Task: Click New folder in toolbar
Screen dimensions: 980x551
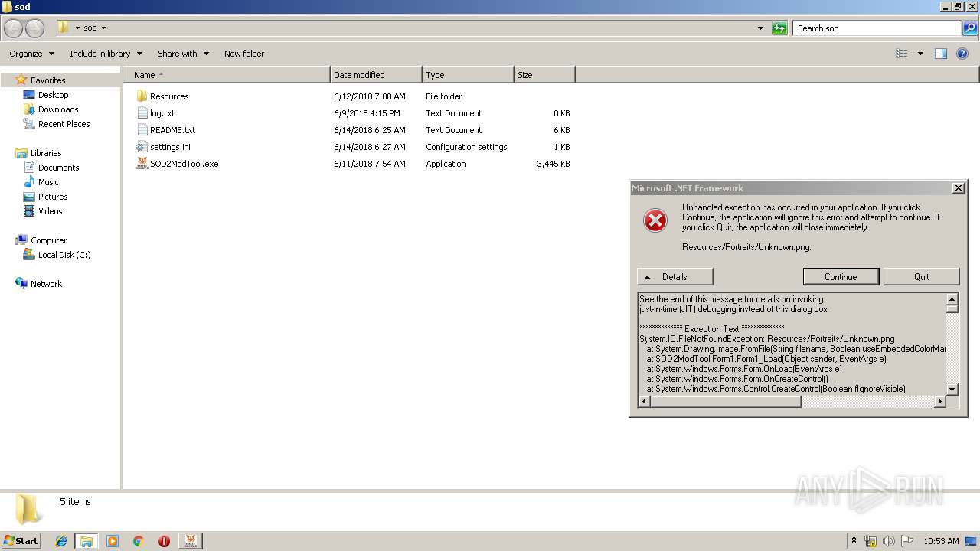Action: point(244,54)
